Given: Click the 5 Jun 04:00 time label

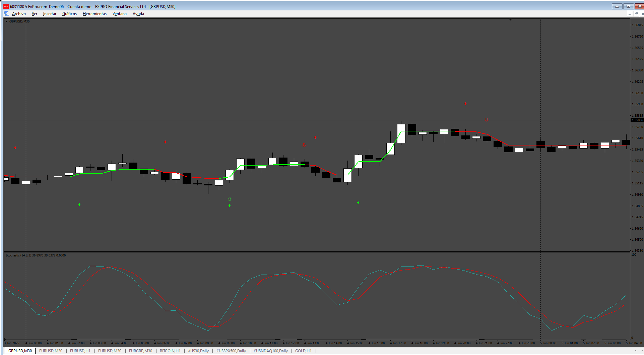Looking at the screenshot, I should [634, 343].
